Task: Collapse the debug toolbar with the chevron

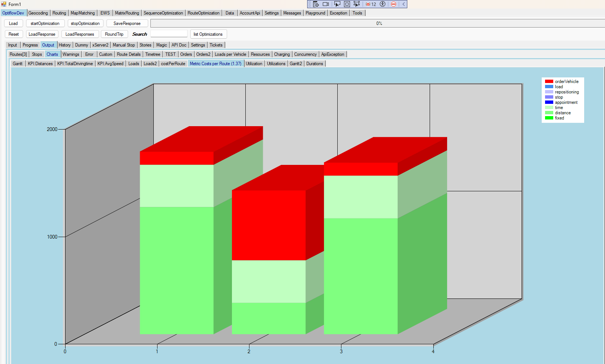Action: pos(403,4)
